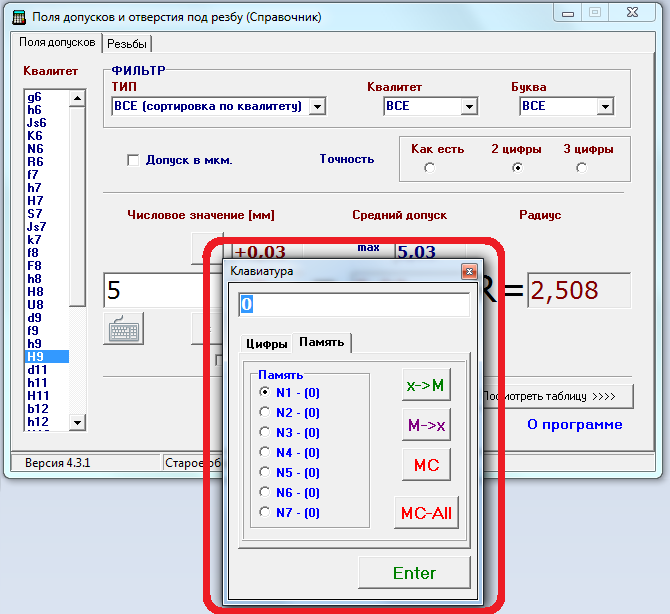The image size is (670, 614).
Task: Open the on-screen keyboard icon button
Action: point(123,328)
